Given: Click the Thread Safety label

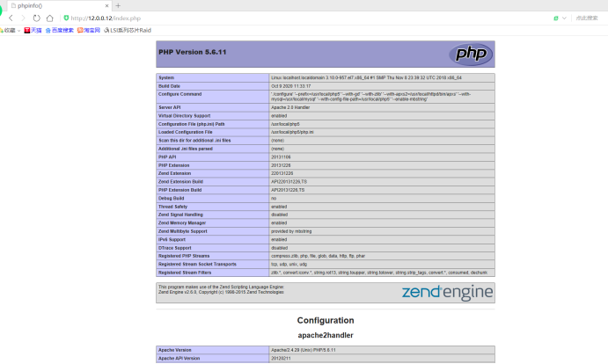Looking at the screenshot, I should point(172,207).
